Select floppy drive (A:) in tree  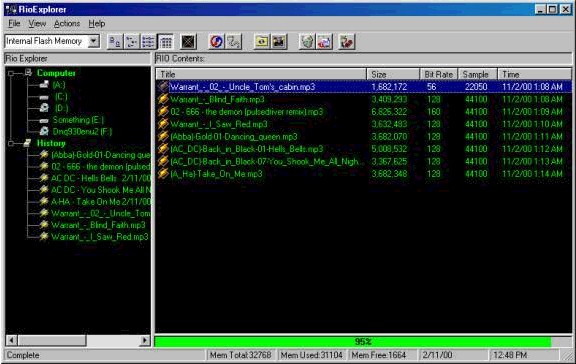click(58, 85)
